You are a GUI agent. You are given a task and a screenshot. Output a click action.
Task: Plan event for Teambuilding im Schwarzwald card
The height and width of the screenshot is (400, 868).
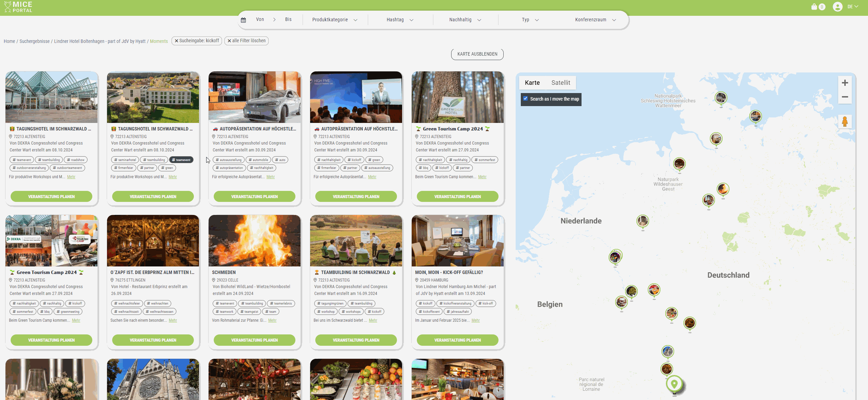tap(356, 340)
